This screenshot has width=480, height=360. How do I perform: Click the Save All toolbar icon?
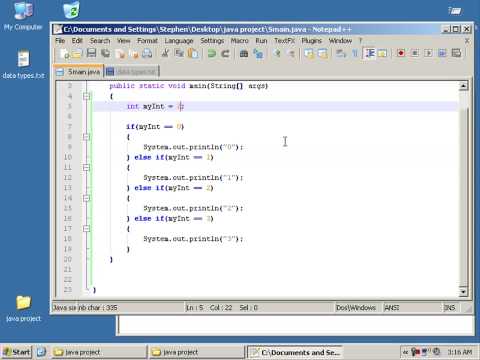coord(106,53)
